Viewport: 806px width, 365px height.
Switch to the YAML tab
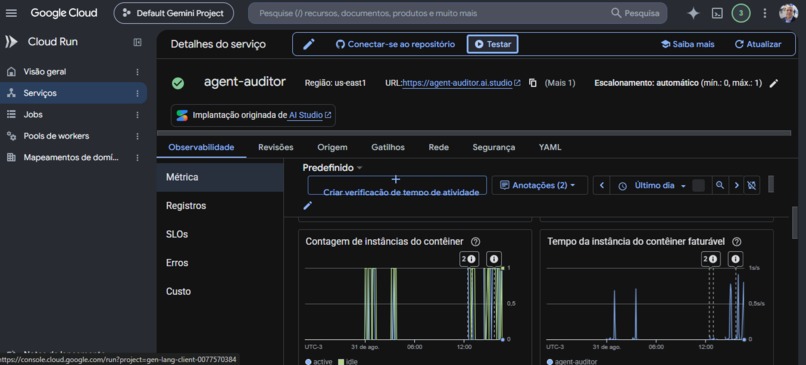coord(550,147)
